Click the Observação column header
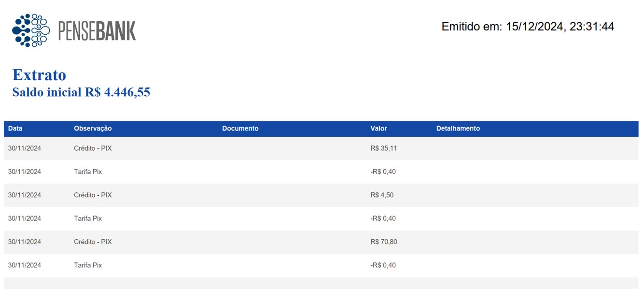 (93, 129)
